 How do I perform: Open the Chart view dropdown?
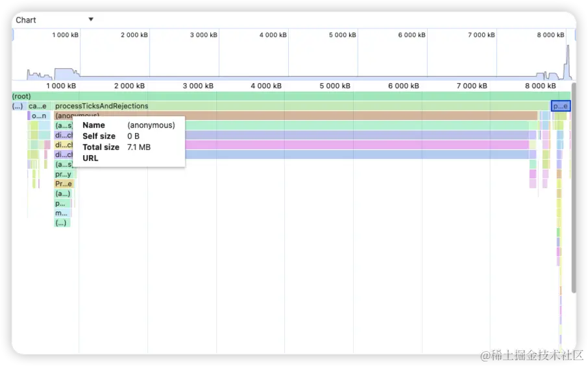point(55,20)
